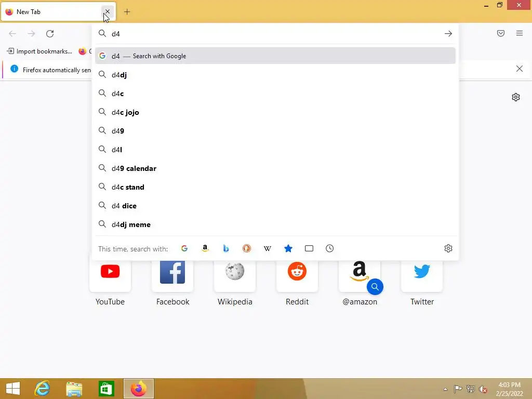
Task: Search bookmarks with star icon
Action: pyautogui.click(x=288, y=248)
